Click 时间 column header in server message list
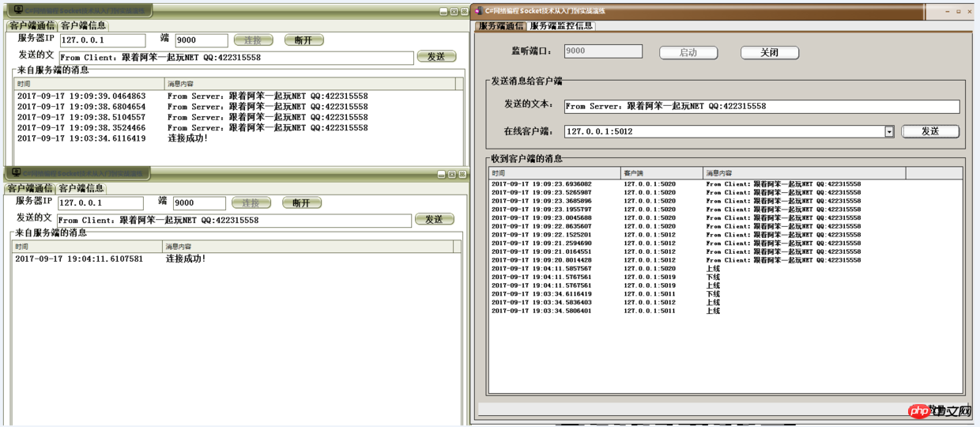Viewport: 980px width, 427px height. tap(555, 172)
